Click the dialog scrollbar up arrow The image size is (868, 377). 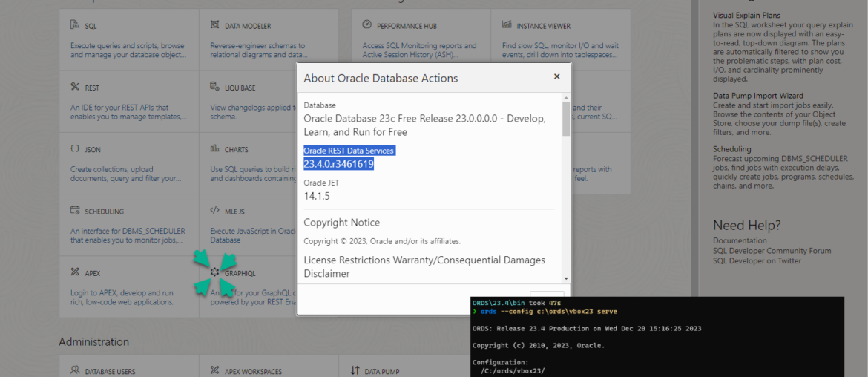click(x=566, y=97)
